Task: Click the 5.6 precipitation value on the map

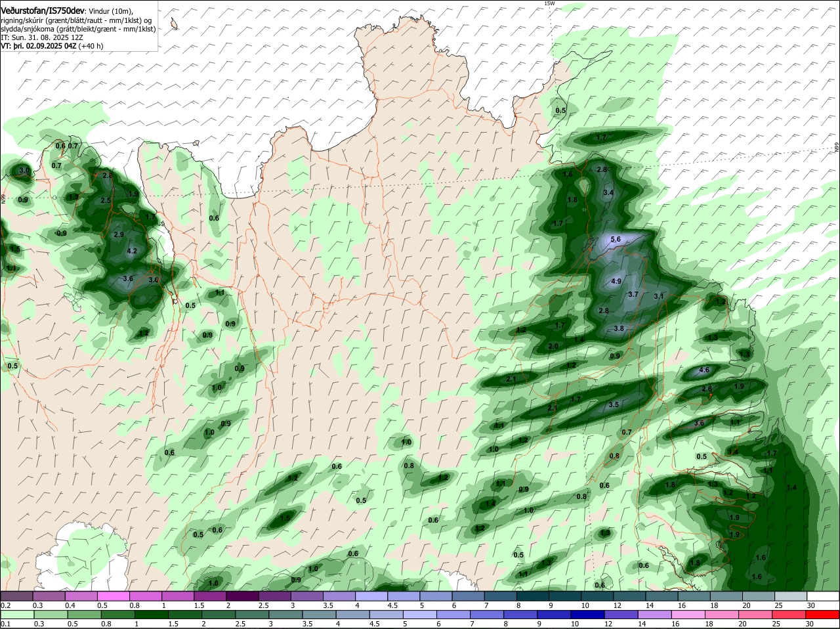Action: [616, 240]
